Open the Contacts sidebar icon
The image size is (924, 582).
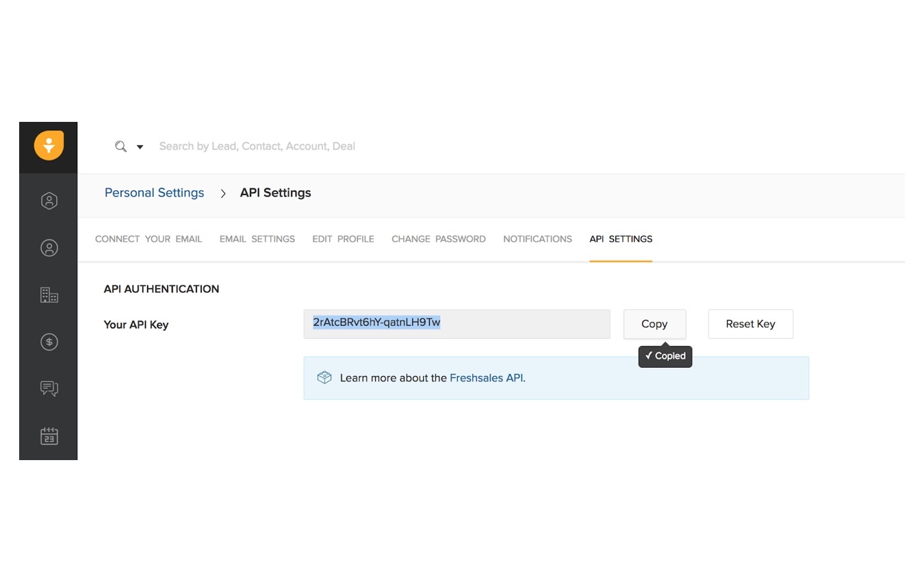point(49,248)
